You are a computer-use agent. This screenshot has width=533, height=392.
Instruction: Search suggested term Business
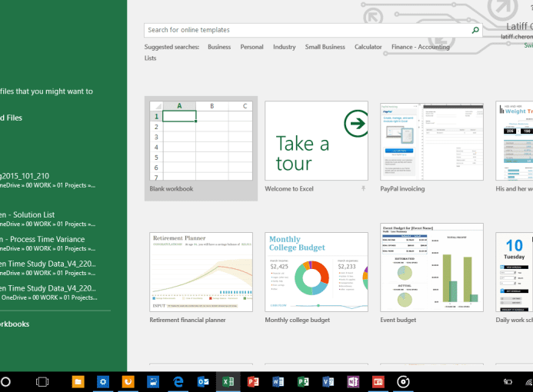[x=219, y=47]
